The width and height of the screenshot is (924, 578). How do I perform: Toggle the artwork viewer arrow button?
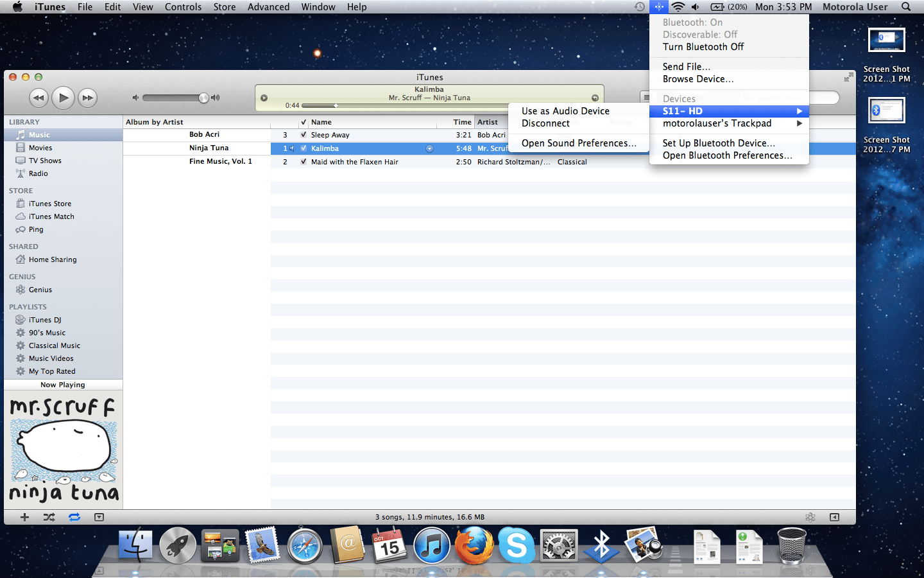[x=99, y=517]
